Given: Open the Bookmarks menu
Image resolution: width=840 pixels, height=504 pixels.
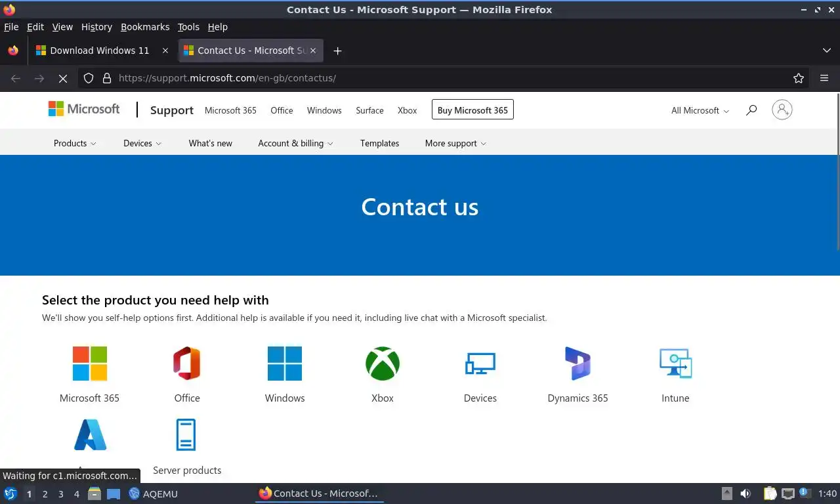Looking at the screenshot, I should click(145, 27).
